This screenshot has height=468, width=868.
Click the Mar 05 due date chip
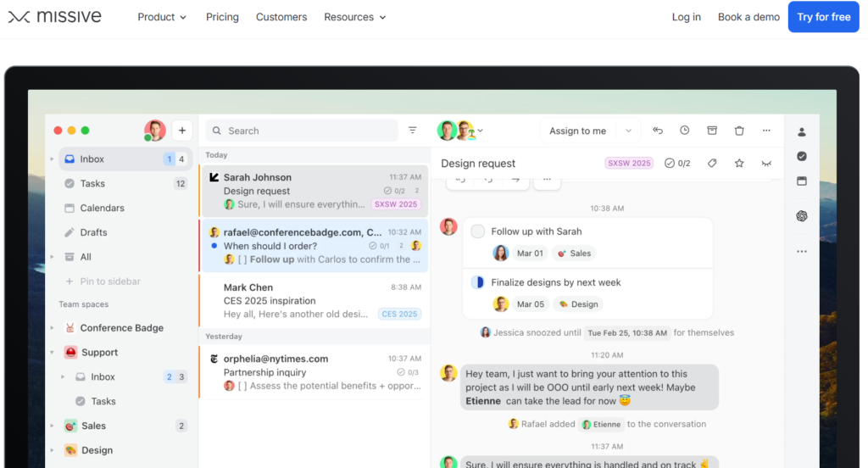[531, 304]
